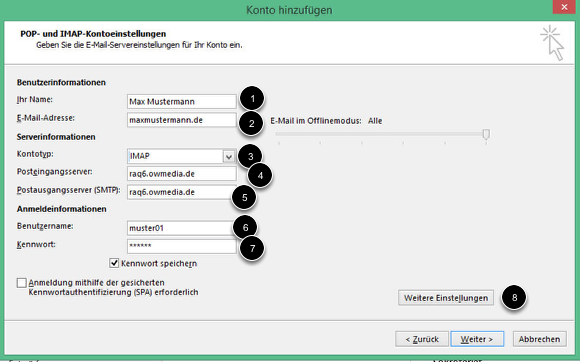Close the Konto hinzufügen dialog

pos(564,7)
